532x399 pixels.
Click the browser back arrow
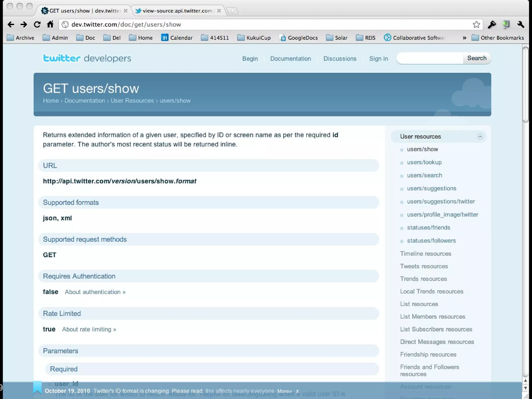11,24
